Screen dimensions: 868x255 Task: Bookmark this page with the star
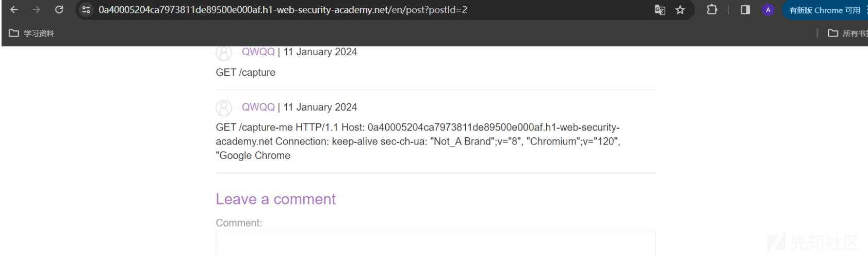tap(680, 10)
